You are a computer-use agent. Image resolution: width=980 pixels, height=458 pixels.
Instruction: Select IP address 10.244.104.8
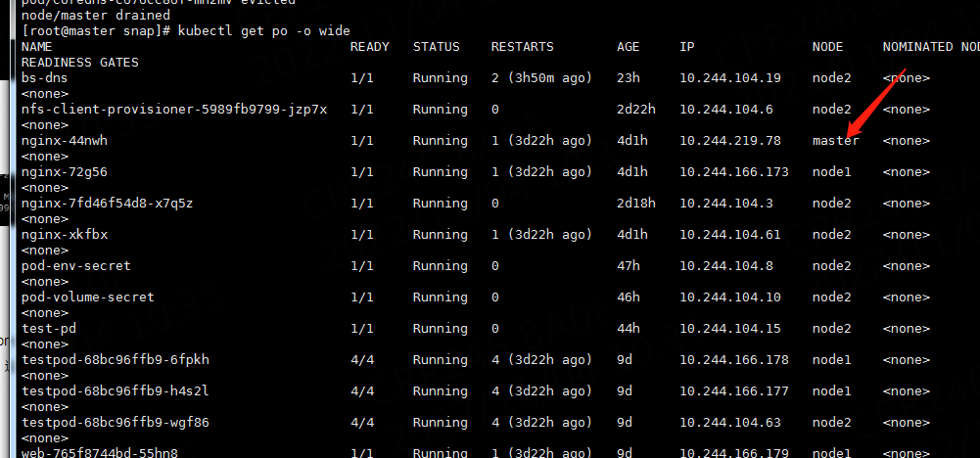tap(726, 265)
